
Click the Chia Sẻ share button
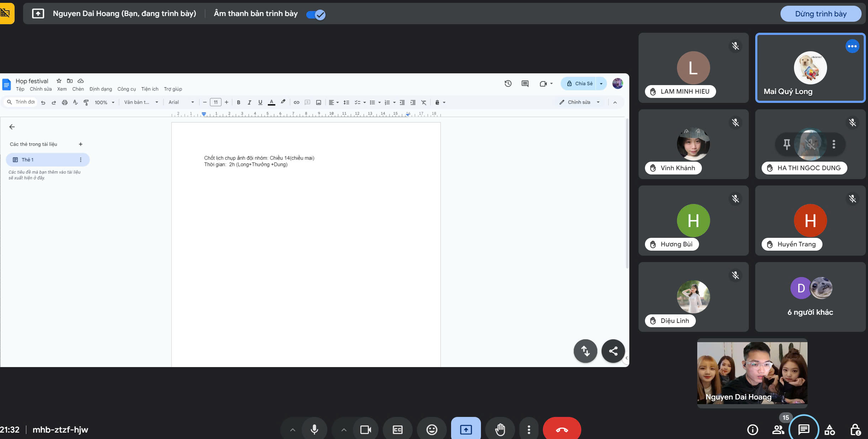point(579,83)
